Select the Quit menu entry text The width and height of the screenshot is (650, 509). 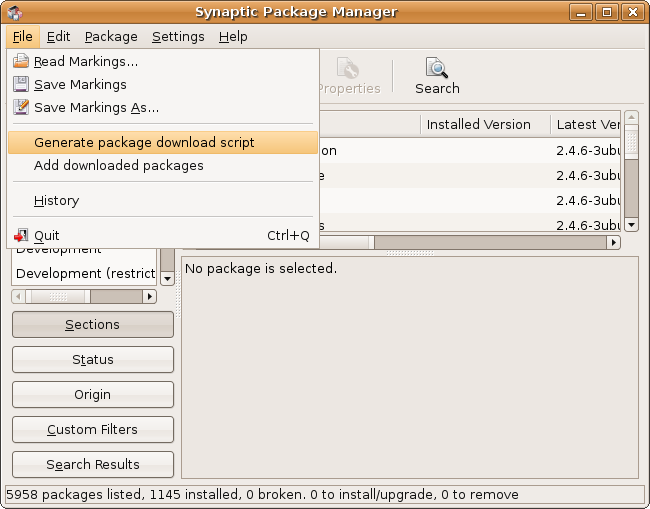[47, 236]
